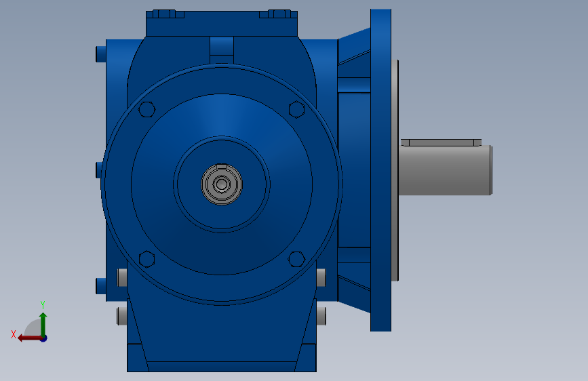588x381 pixels.
Task: Click the green Y axis arrow of the triad
Action: [x=43, y=324]
